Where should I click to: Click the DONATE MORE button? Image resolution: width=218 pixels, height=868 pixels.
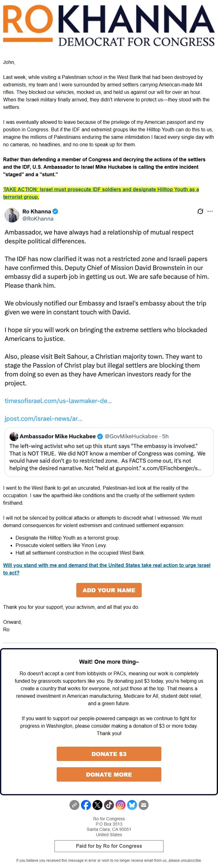pyautogui.click(x=109, y=774)
